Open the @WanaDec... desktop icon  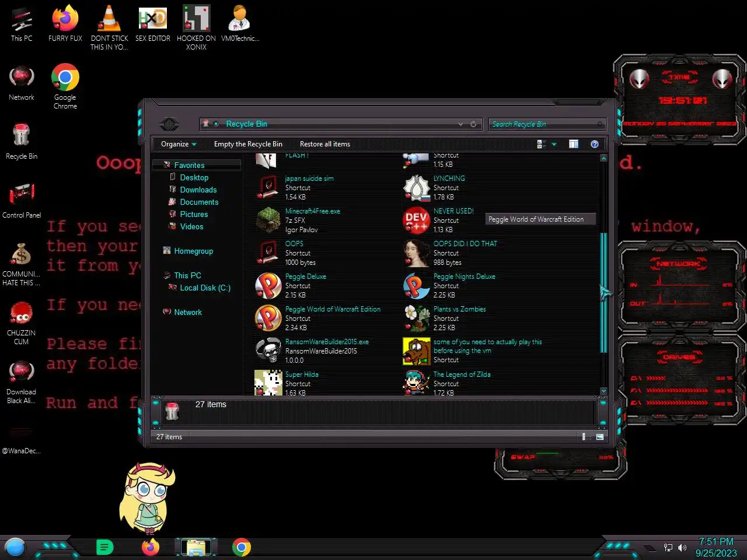pos(22,440)
